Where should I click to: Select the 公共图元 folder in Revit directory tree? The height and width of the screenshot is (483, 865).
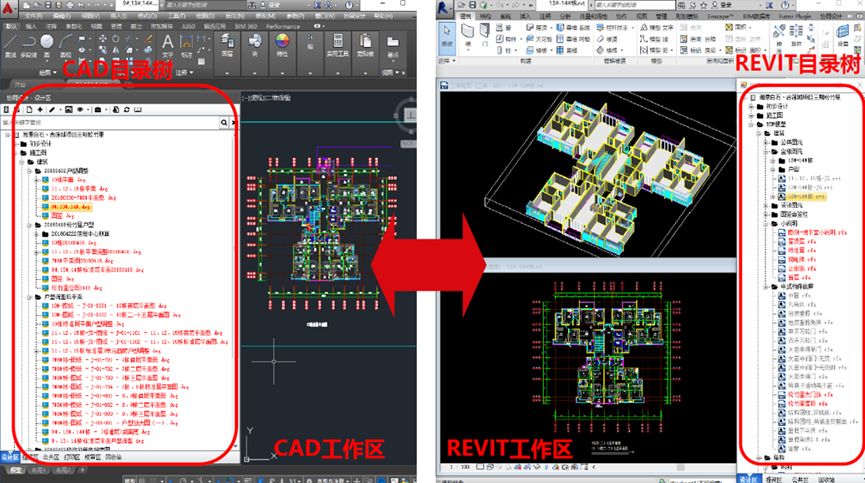click(x=792, y=142)
